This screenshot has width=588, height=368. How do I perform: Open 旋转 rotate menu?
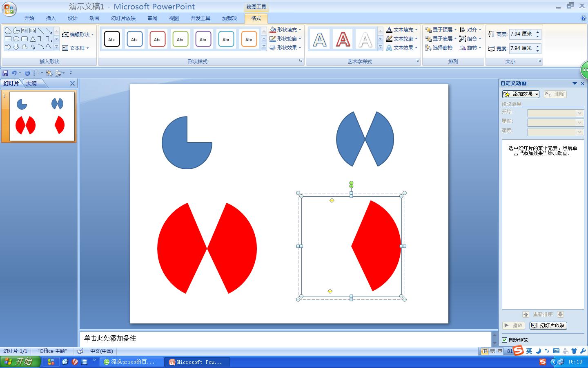tap(470, 48)
